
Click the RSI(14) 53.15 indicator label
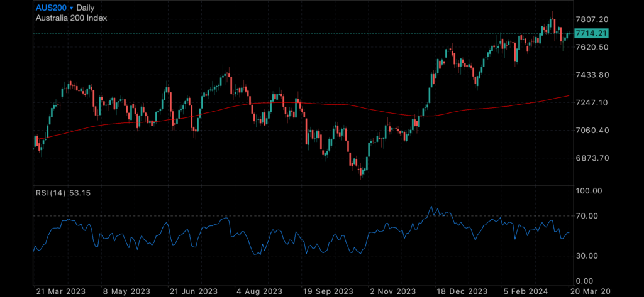pos(64,193)
